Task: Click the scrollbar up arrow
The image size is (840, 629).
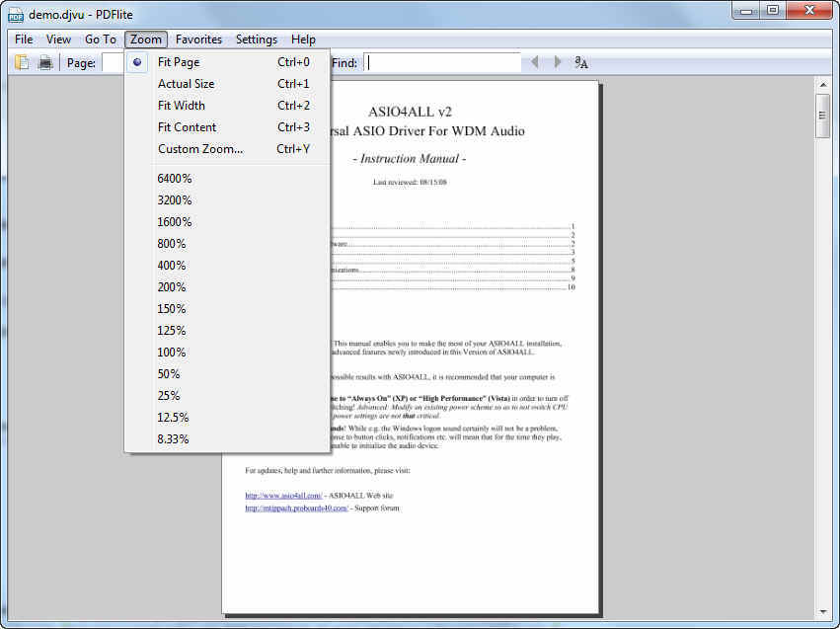Action: [823, 85]
